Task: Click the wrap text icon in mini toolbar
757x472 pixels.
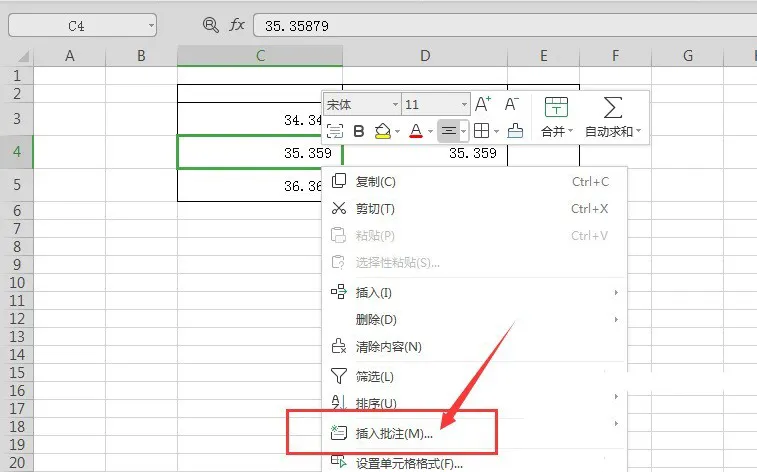Action: point(335,131)
